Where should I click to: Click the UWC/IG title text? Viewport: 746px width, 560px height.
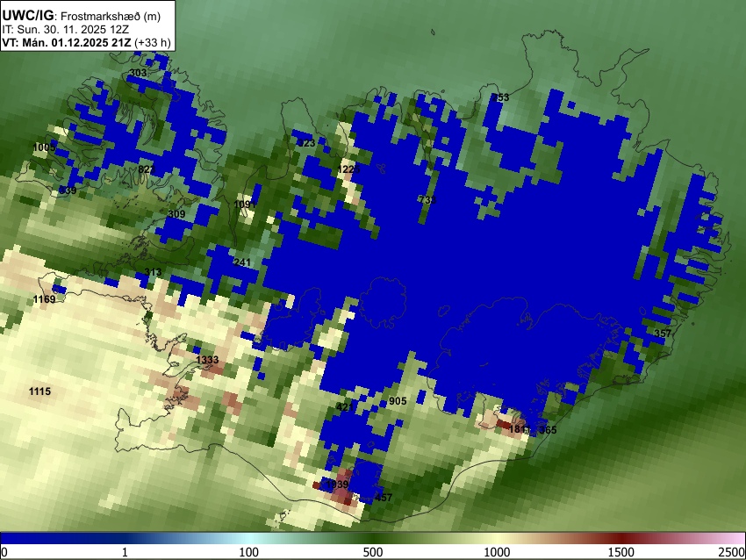[x=27, y=15]
